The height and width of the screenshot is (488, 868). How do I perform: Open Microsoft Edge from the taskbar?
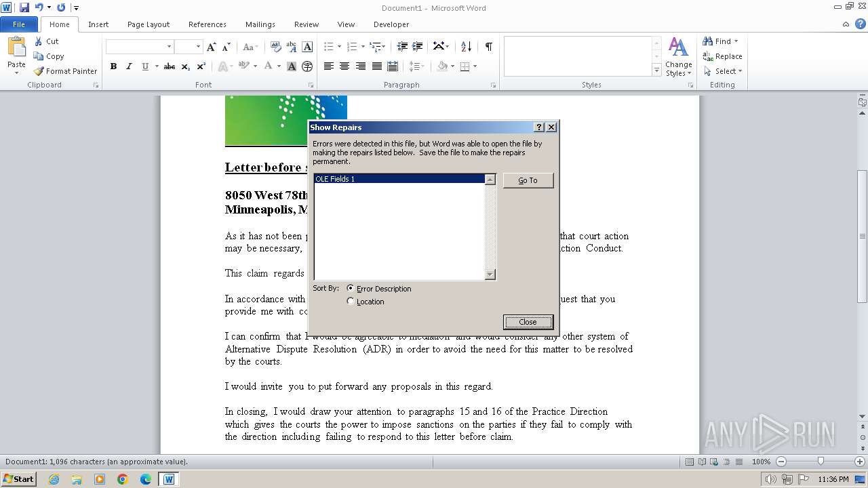pos(146,479)
